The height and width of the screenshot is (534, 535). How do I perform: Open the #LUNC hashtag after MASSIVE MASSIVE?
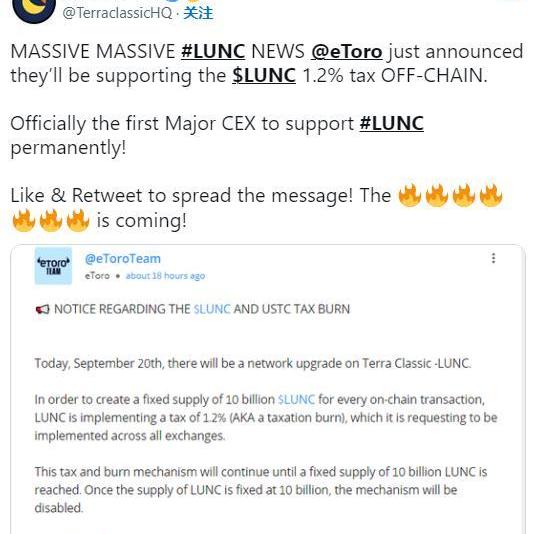click(x=213, y=52)
